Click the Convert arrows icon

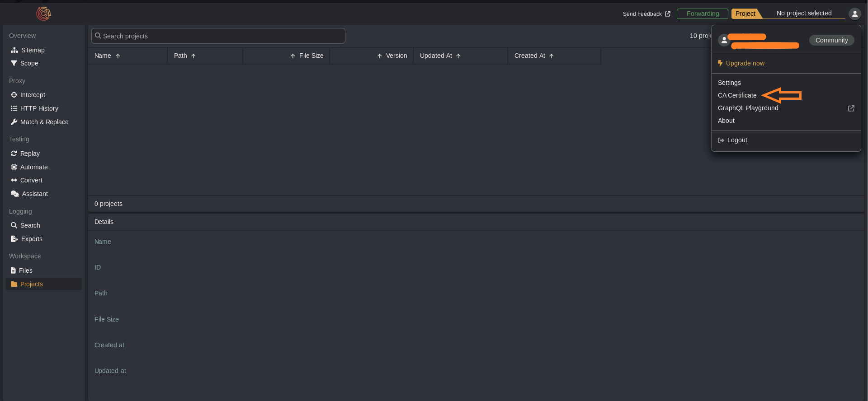point(14,180)
